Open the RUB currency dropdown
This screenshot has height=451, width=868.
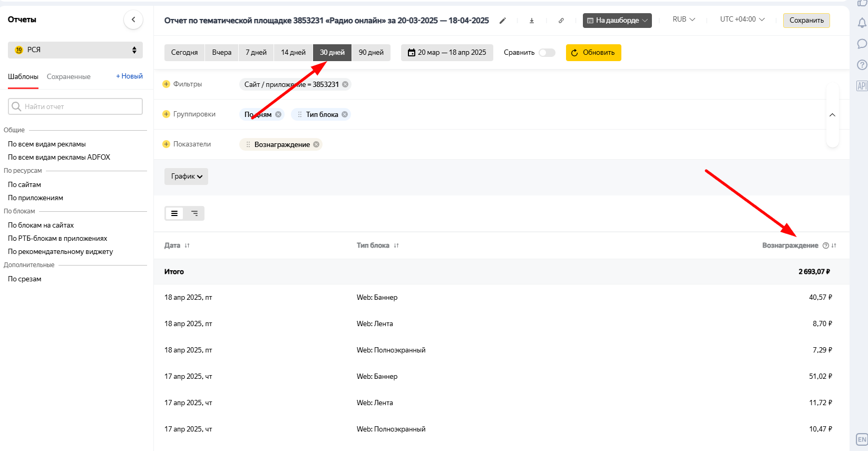[x=684, y=19]
